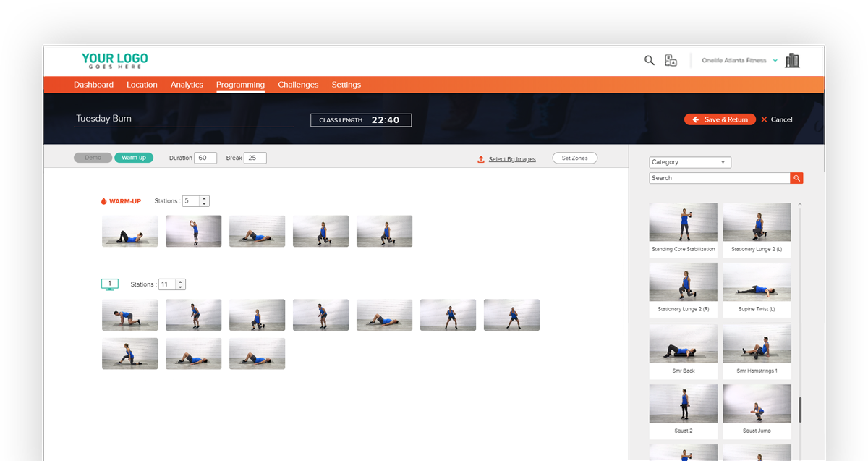Click the exercise library scrollbar thumb
Viewport: 868px width, 461px height.
tap(800, 410)
